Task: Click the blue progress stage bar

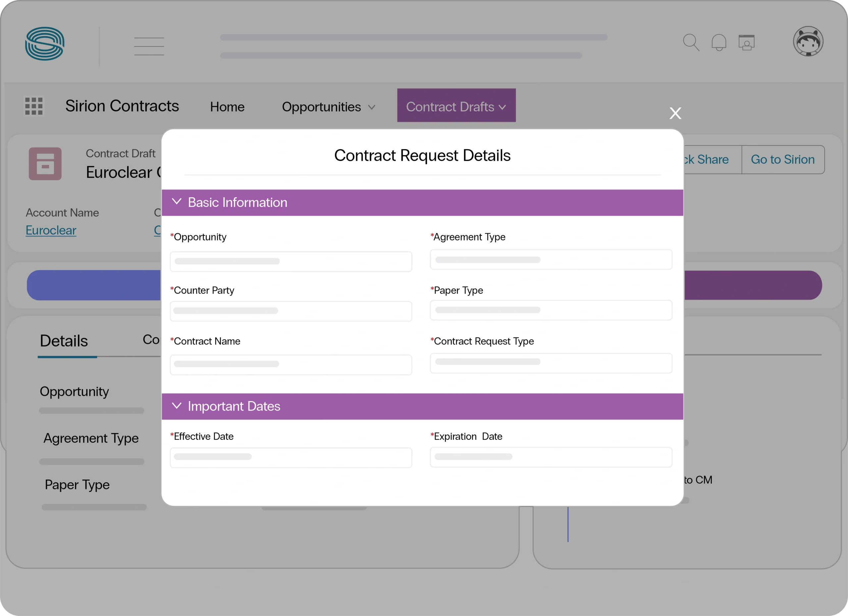Action: (93, 285)
